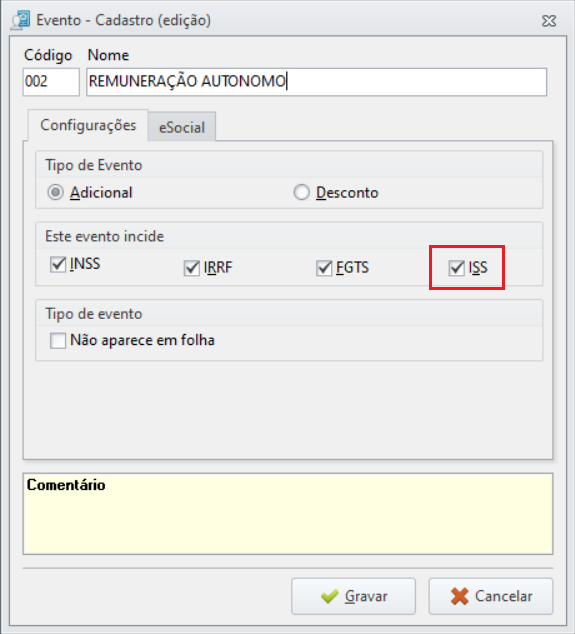Click inside the yellow Comentário box
The image size is (575, 634).
(x=288, y=514)
